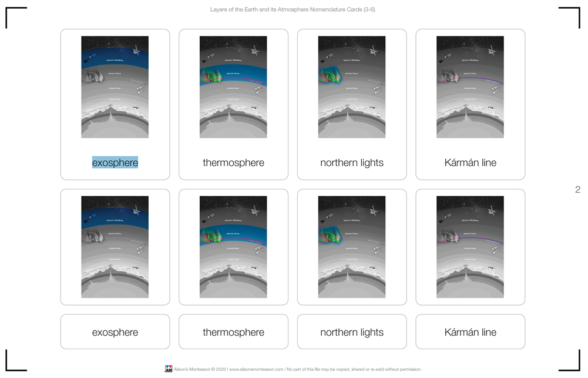Select the separate "thermosphere" label card
This screenshot has height=378, width=588.
[233, 332]
